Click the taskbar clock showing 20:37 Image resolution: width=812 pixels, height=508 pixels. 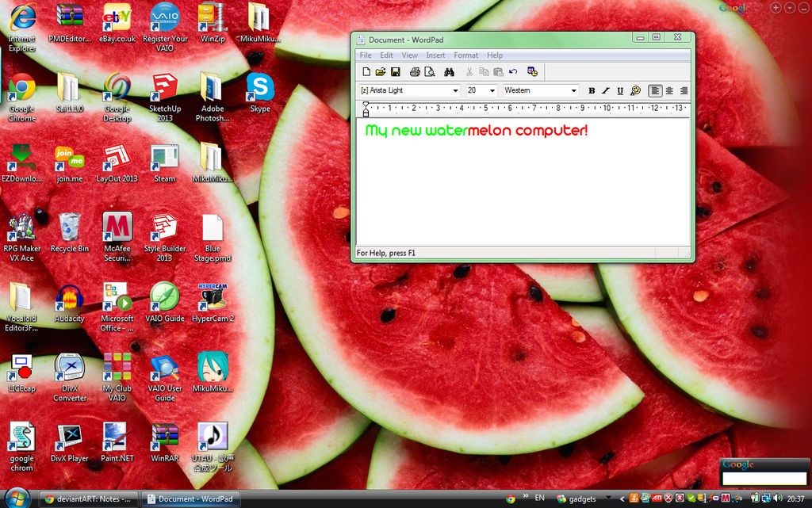(795, 498)
